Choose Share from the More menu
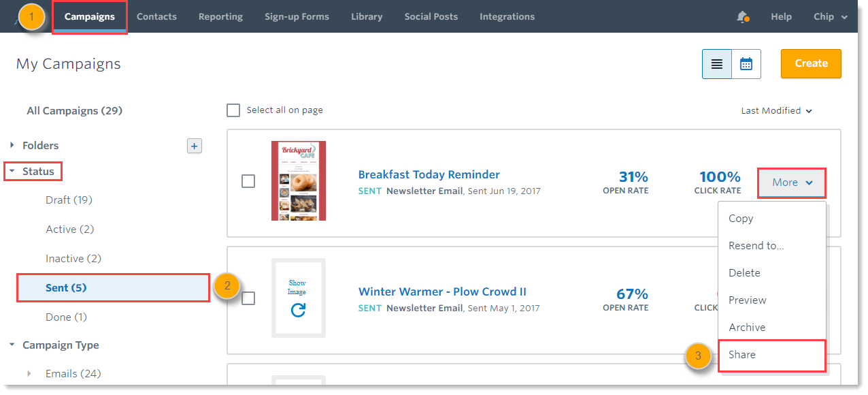 [742, 355]
